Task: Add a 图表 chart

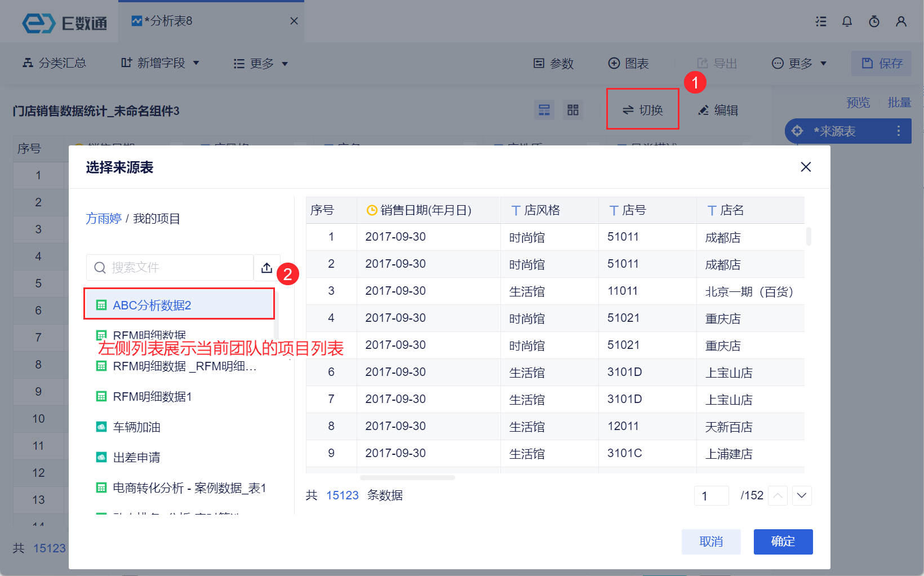Action: [629, 64]
